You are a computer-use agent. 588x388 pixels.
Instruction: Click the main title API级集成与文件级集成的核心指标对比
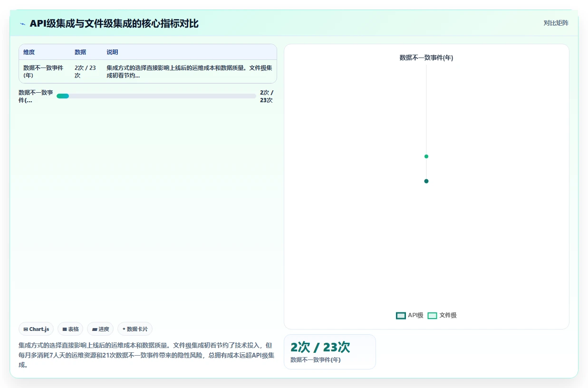[x=114, y=23]
